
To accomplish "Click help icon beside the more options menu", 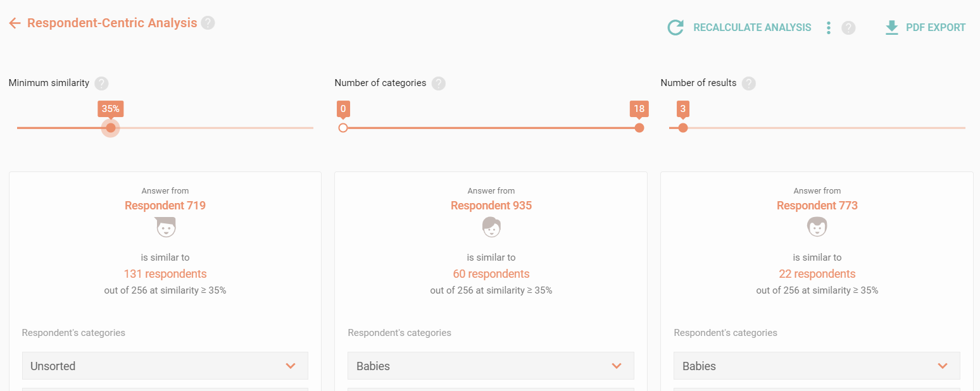I will coord(848,28).
